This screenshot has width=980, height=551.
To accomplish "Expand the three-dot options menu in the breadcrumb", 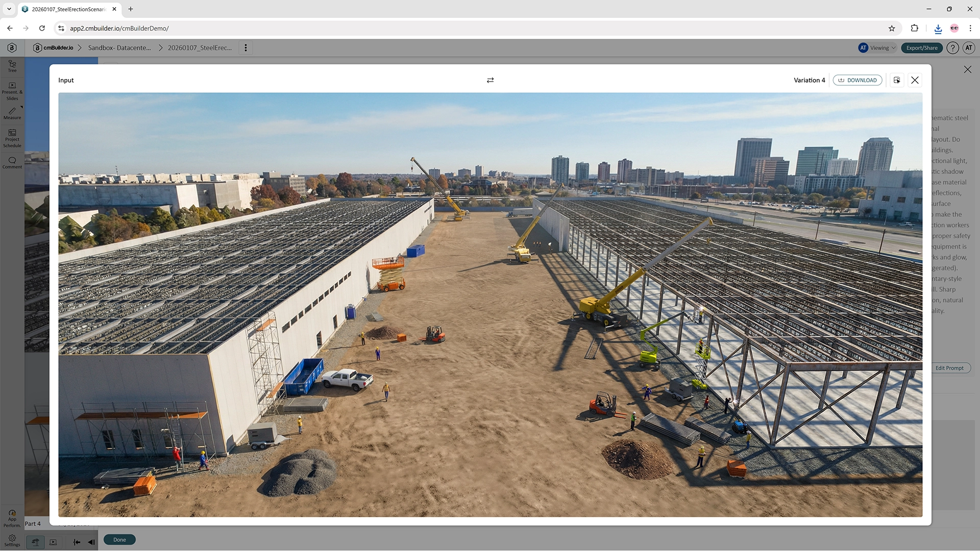I will (x=246, y=47).
